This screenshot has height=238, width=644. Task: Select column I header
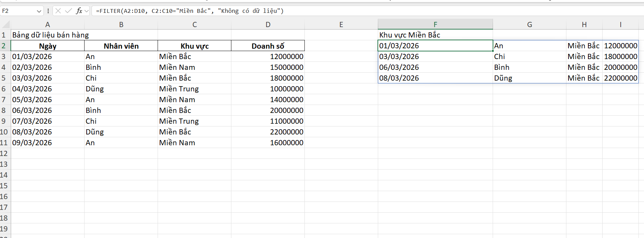(x=620, y=25)
